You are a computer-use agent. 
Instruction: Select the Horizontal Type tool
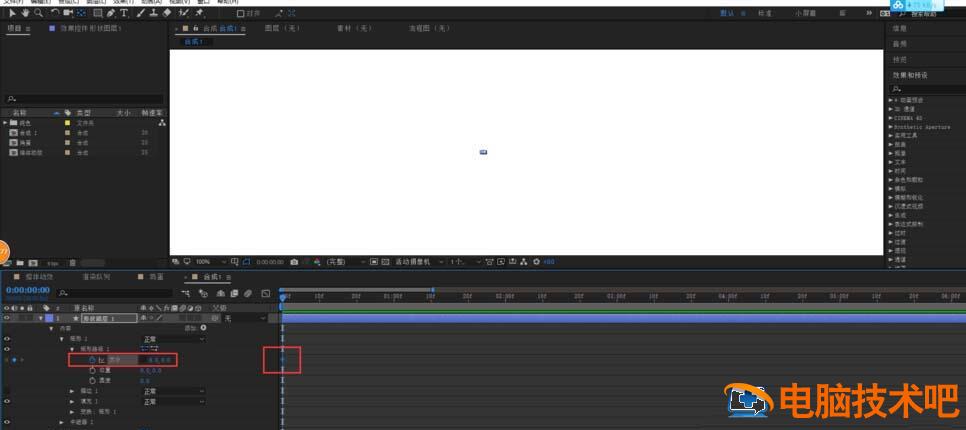click(124, 13)
